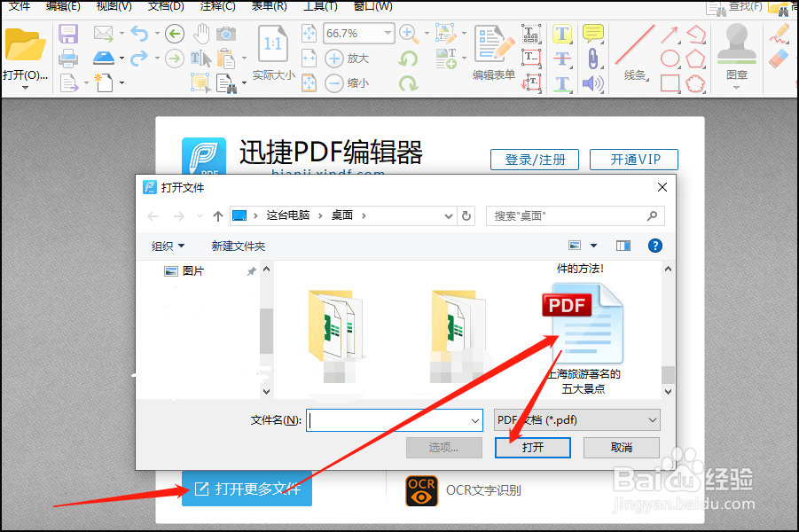Expand the file name history dropdown arrow
Screen dimensions: 799x532
[475, 421]
